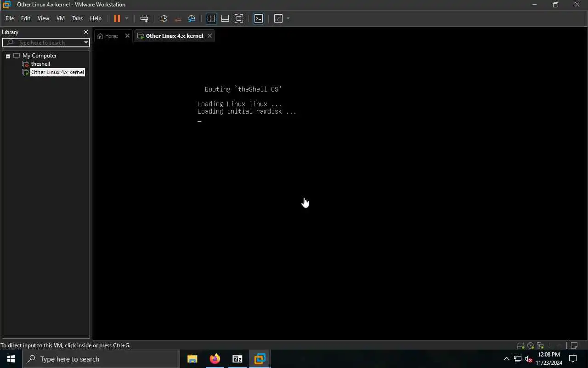Open the VMware message log icon
588x368 pixels.
[x=575, y=345]
